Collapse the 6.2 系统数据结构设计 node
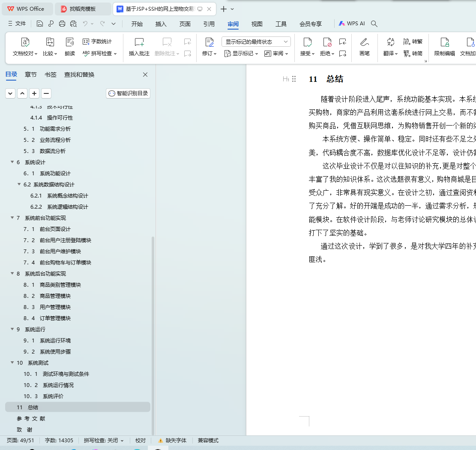Image resolution: width=476 pixels, height=450 pixels. [19, 184]
